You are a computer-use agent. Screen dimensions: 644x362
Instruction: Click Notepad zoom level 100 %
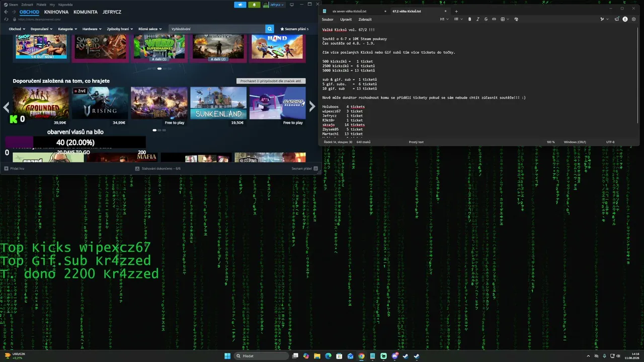click(x=551, y=142)
